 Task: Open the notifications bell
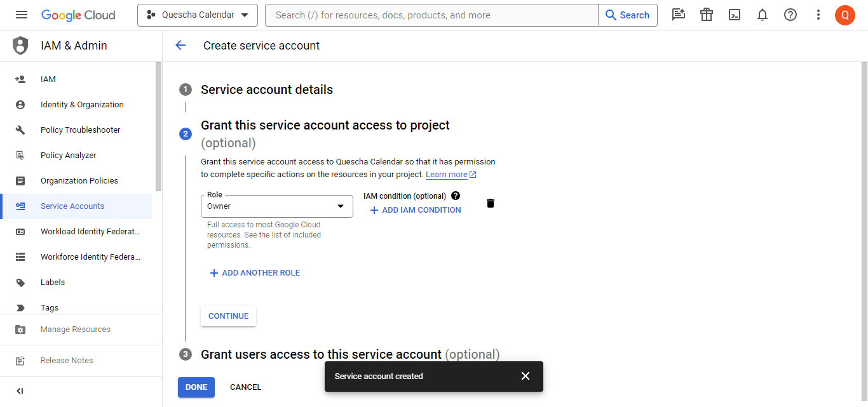[763, 15]
